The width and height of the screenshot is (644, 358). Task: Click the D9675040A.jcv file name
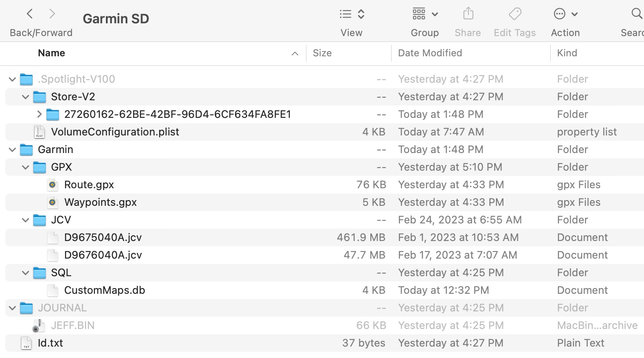point(103,237)
